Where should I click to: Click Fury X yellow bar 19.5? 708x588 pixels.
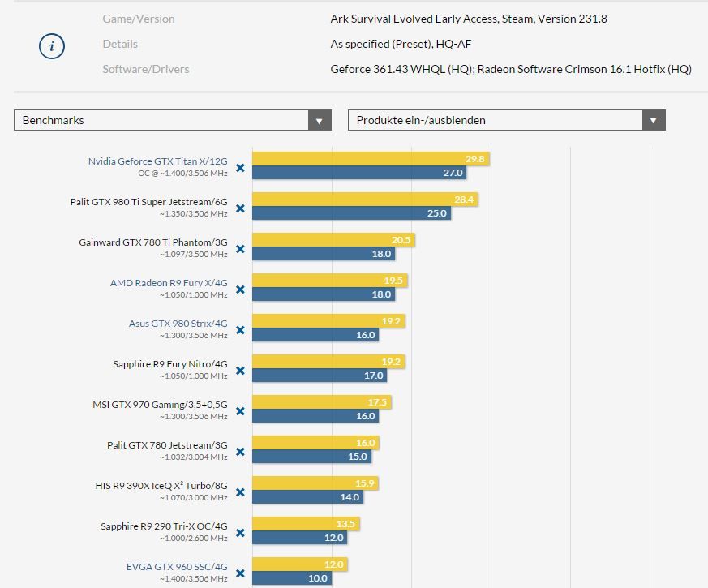pos(329,281)
